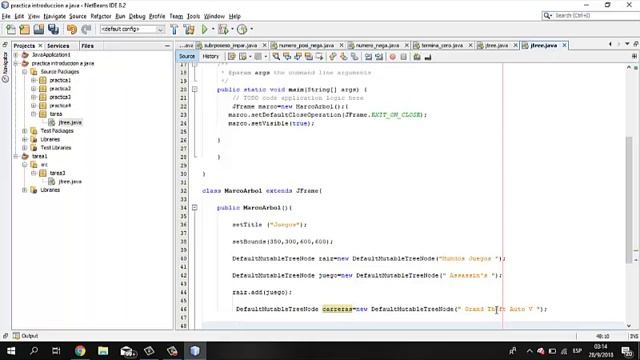Screen dimensions: 640x360
Task: Click the New Project toolbar icon
Action: [x=24, y=29]
